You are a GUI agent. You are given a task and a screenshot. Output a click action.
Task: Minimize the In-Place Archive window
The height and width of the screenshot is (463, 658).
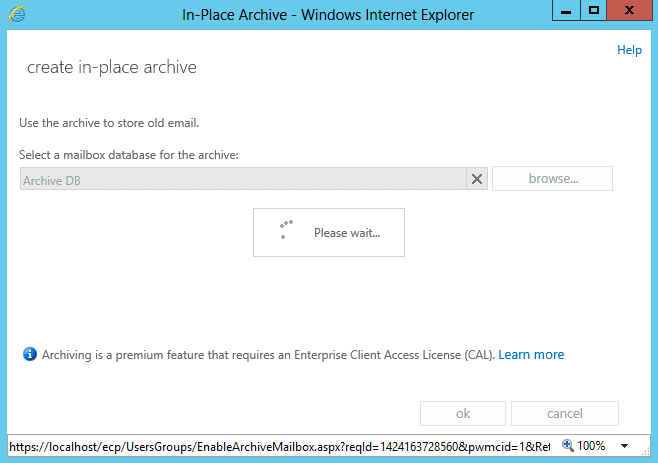[566, 10]
